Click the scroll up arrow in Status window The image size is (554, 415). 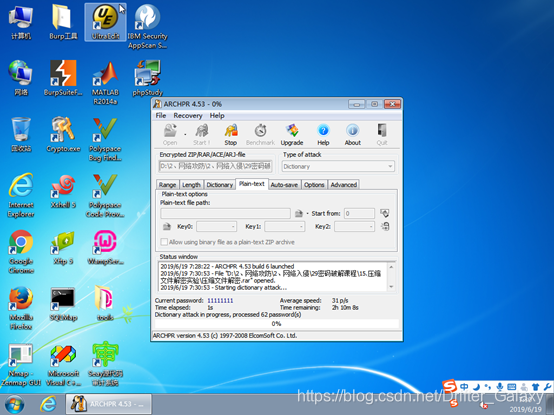point(391,266)
